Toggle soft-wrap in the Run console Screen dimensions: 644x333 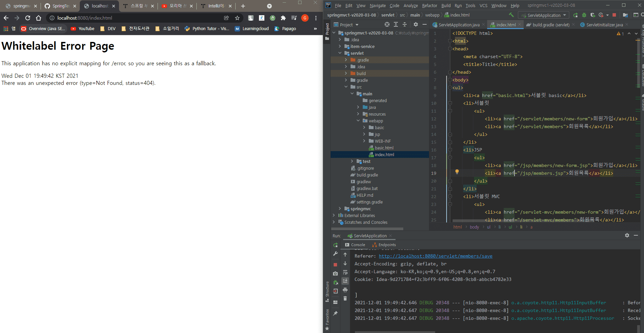(x=345, y=272)
